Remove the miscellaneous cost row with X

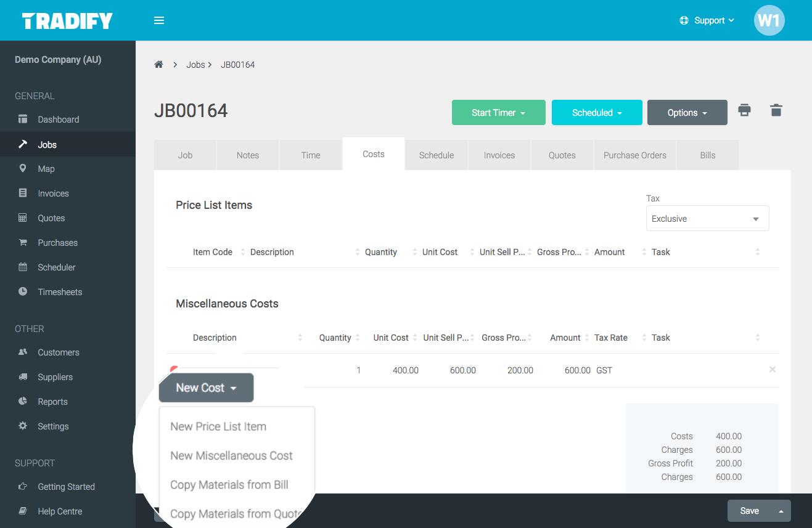[x=773, y=370]
